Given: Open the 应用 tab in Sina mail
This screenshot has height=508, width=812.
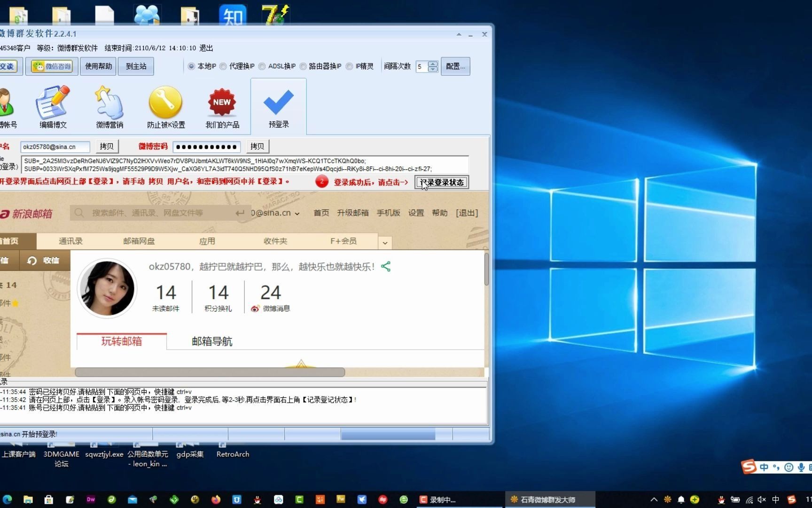Looking at the screenshot, I should tap(207, 241).
